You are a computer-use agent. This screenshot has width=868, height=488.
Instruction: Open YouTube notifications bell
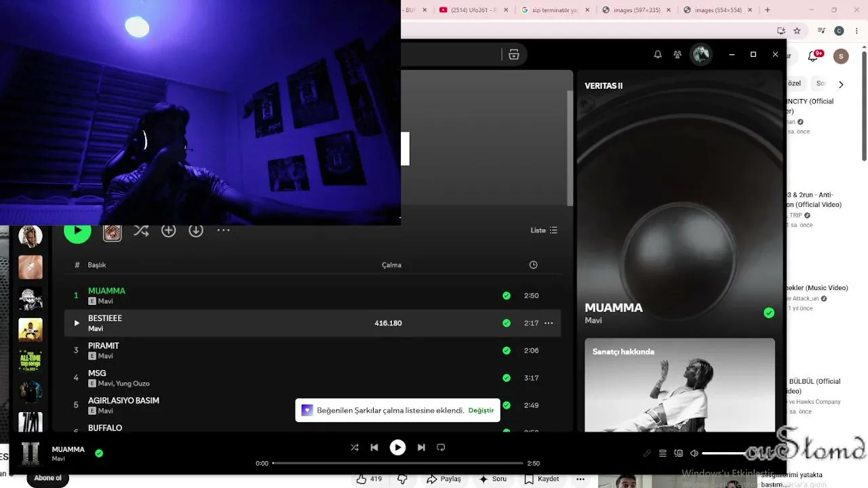(x=814, y=56)
